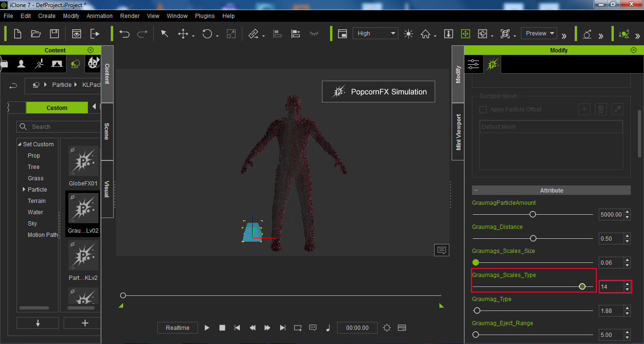Expand the Particle tree item
The height and width of the screenshot is (344, 644).
24,190
